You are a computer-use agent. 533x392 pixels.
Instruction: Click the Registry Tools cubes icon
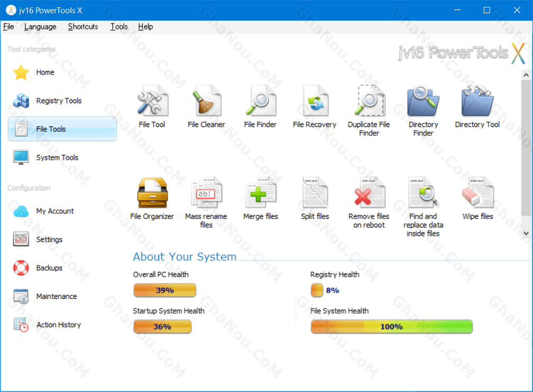pos(21,101)
